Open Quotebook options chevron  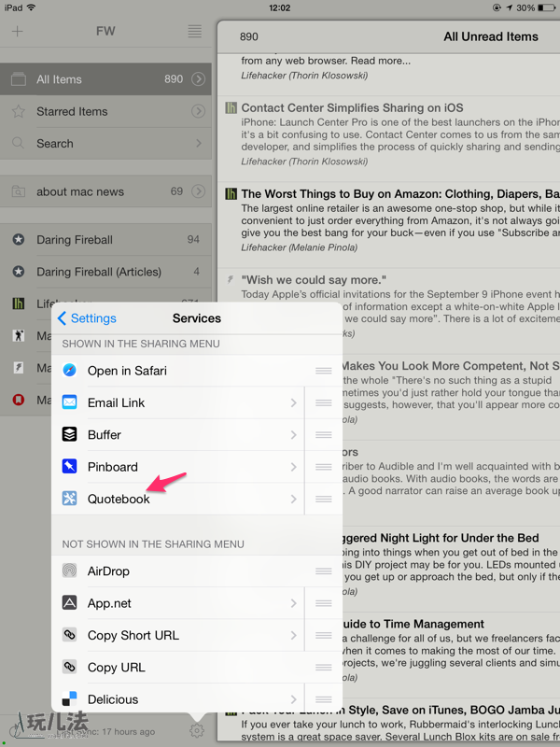pos(294,499)
